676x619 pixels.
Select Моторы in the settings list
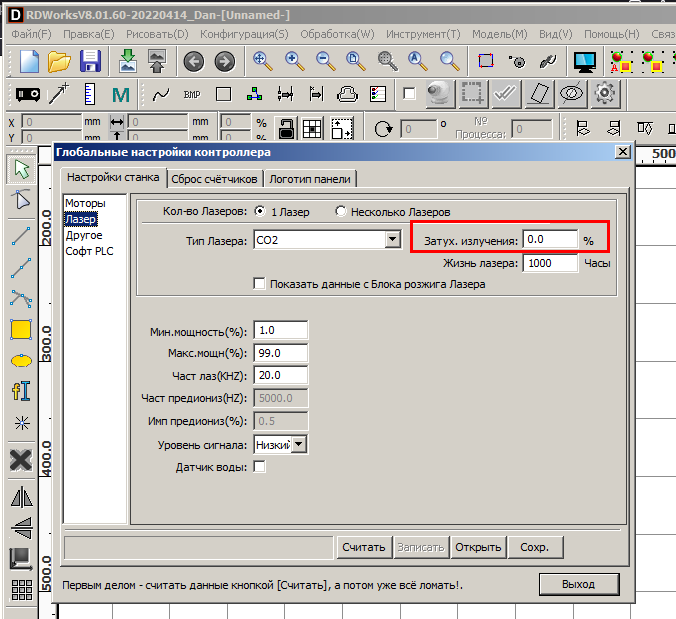[85, 203]
